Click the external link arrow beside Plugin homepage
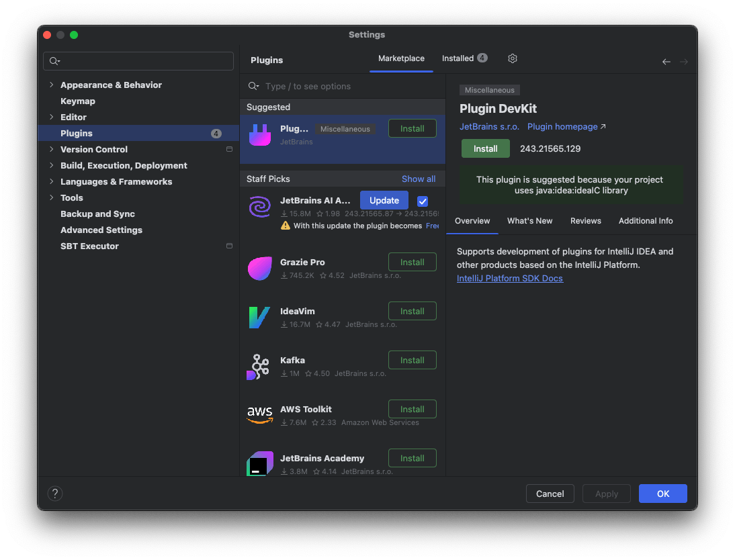The image size is (735, 560). coord(603,126)
